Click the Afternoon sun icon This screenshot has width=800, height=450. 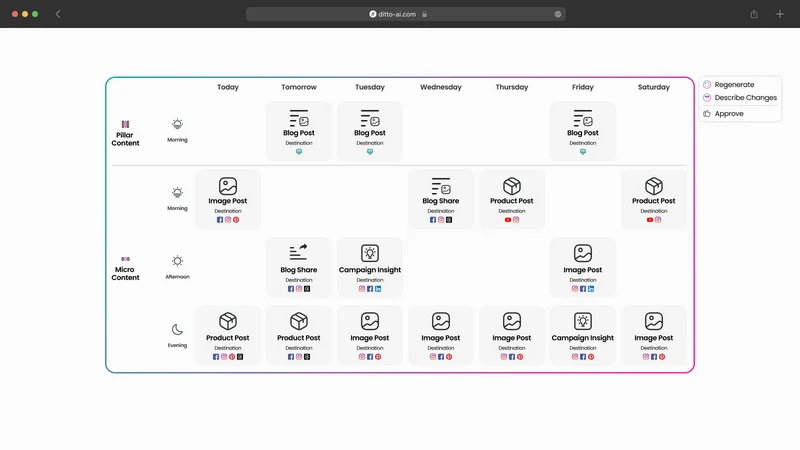(x=177, y=261)
